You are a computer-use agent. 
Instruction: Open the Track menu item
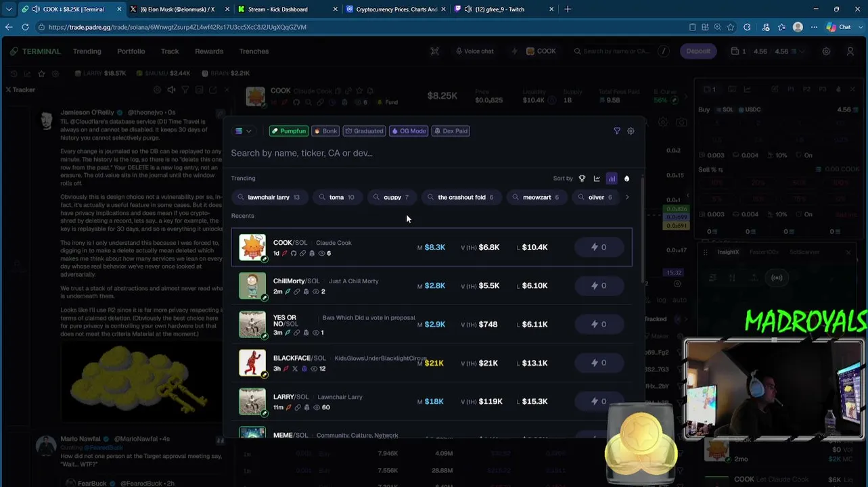coord(170,51)
